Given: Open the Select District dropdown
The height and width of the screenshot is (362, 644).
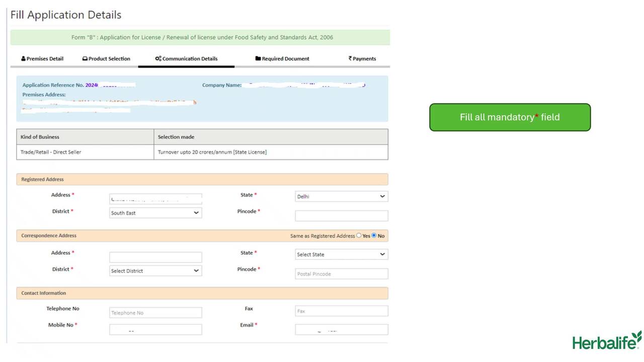Looking at the screenshot, I should point(155,271).
